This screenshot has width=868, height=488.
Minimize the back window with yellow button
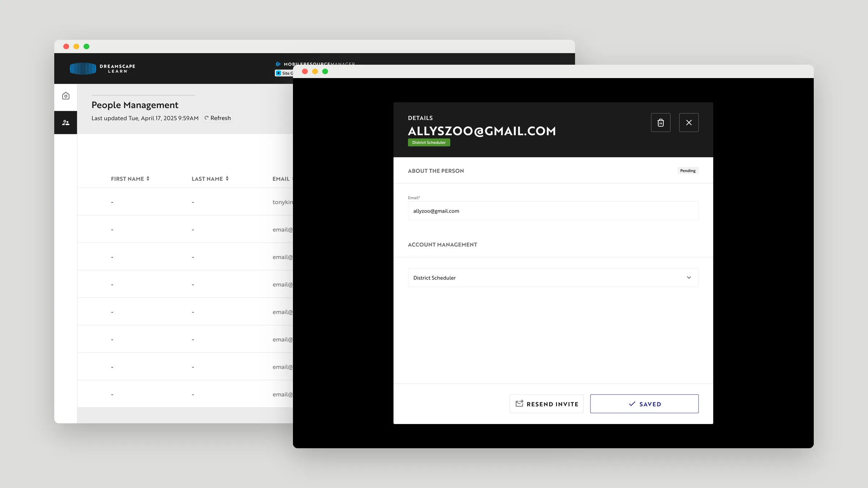point(76,46)
